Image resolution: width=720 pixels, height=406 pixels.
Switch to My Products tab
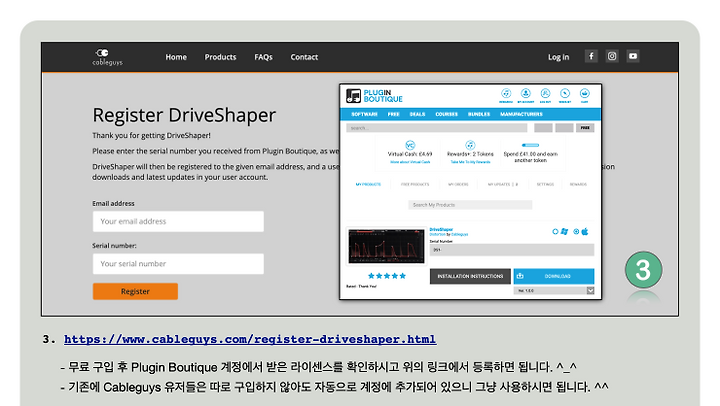[368, 184]
